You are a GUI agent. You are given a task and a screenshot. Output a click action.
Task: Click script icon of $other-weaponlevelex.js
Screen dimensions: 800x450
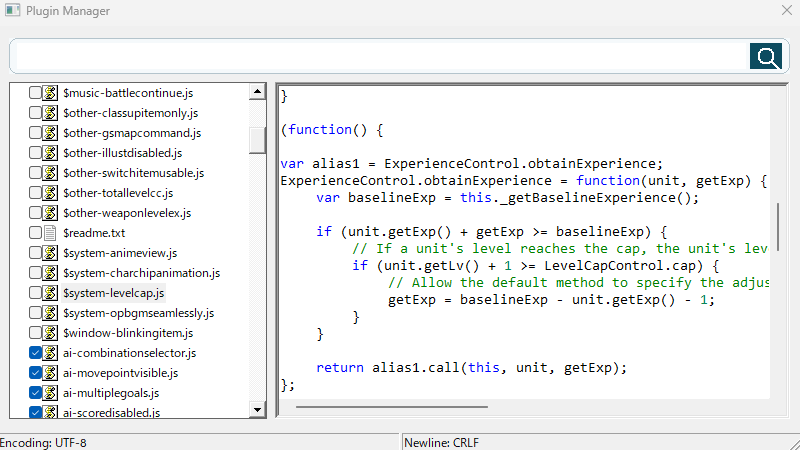[x=50, y=212]
